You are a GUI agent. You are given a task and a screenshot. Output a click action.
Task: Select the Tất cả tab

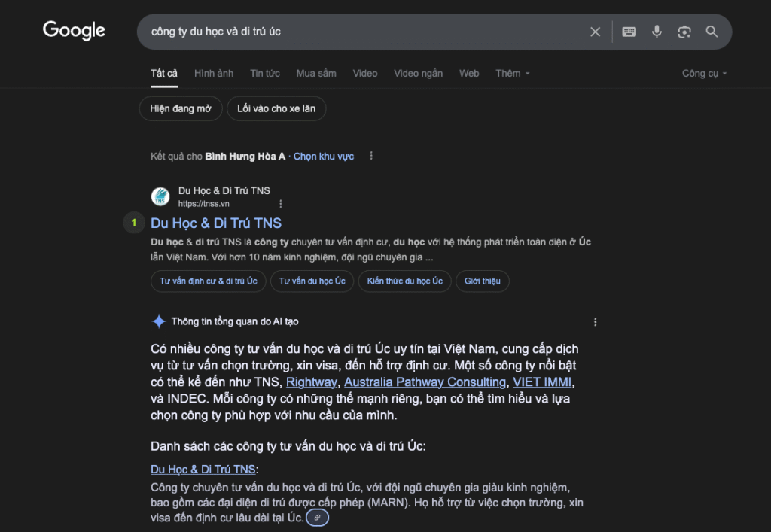(163, 74)
